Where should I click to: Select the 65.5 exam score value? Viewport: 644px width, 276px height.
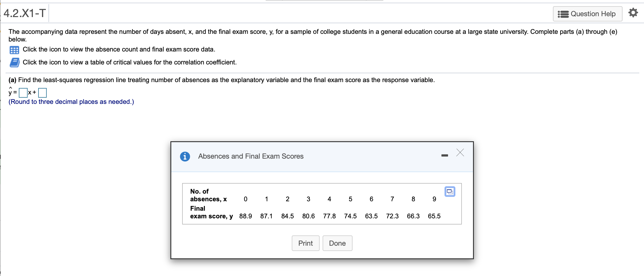434,216
